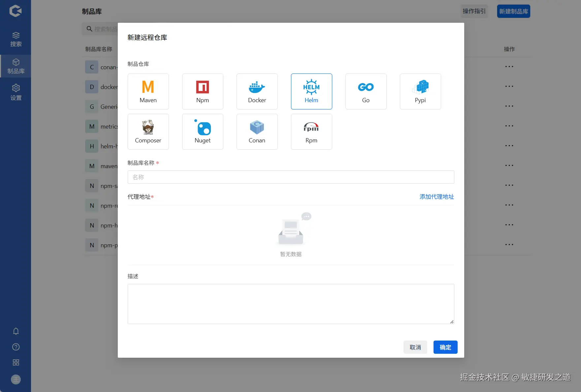
Task: Open more actions for the Generic row
Action: click(x=509, y=106)
